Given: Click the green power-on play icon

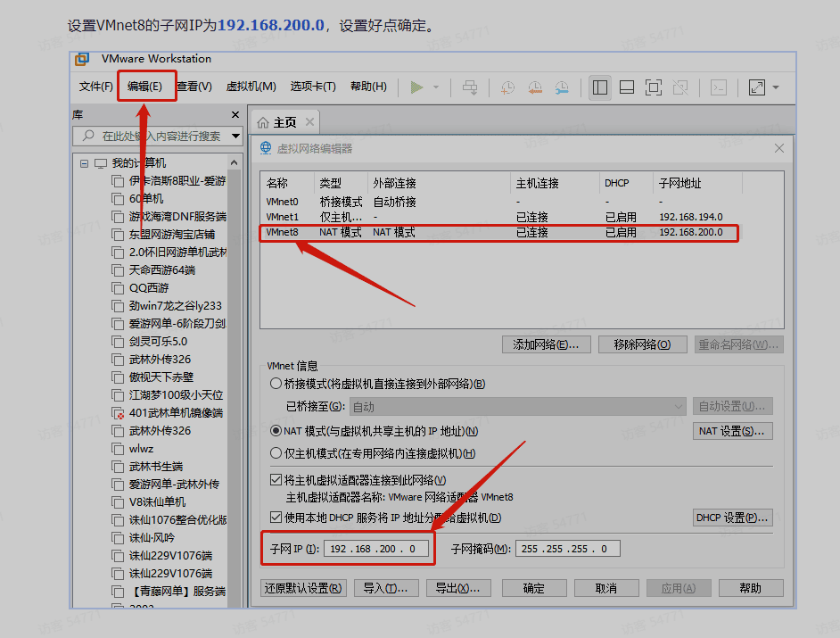Looking at the screenshot, I should (416, 87).
